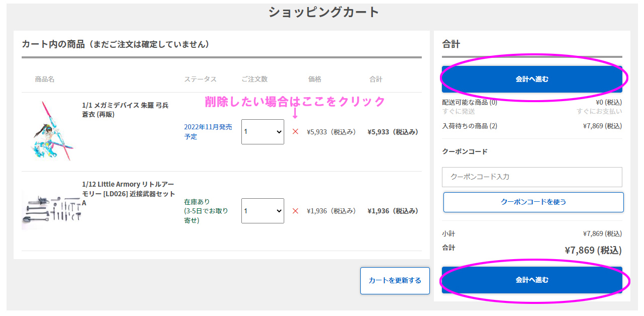Open product link 1/12 Little Armory 近接武器セットA

pos(128,194)
